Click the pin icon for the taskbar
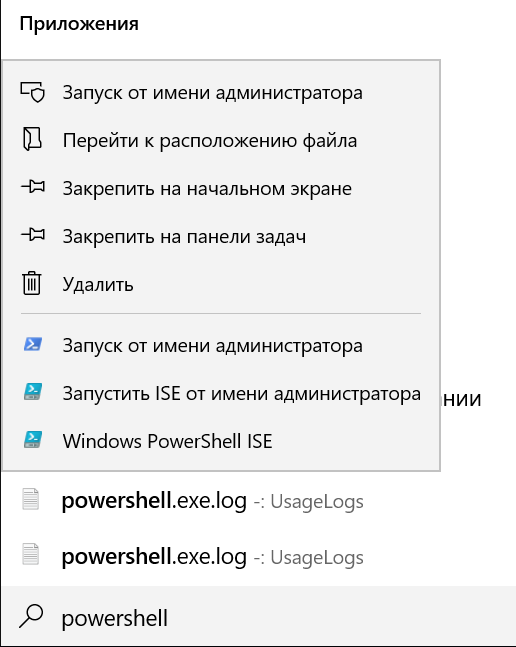516x647 pixels. (x=33, y=235)
